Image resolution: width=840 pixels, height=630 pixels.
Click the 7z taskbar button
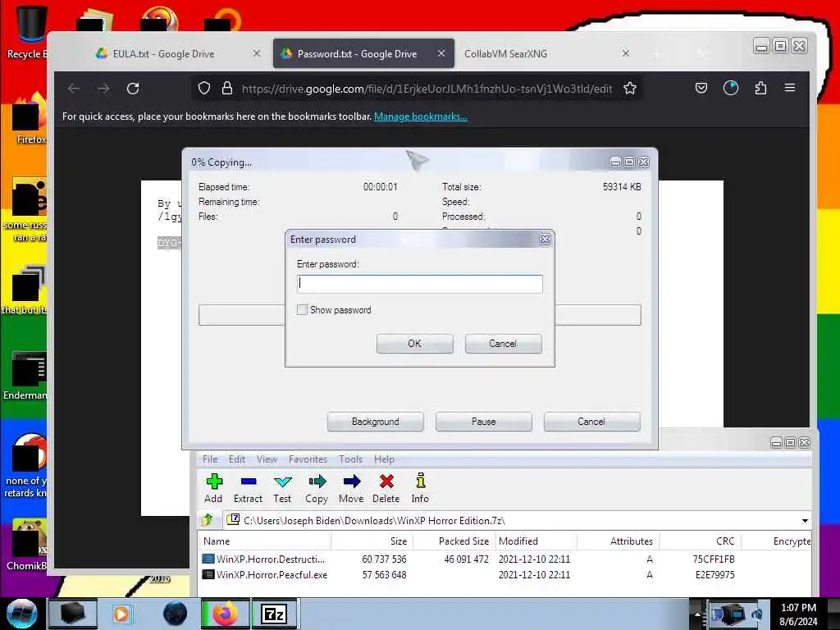pos(274,614)
